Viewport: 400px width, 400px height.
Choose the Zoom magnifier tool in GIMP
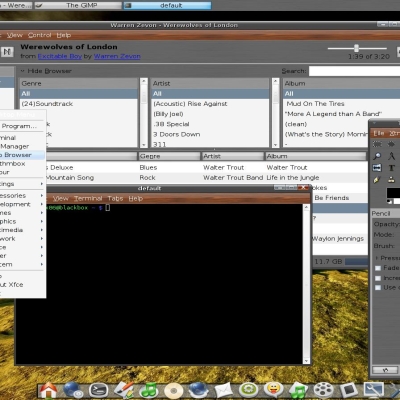377,156
